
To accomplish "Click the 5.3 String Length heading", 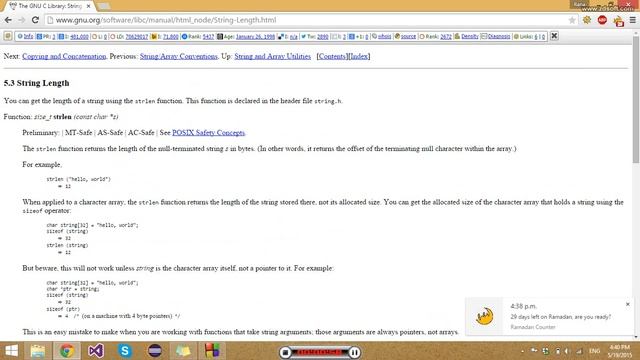I will [36, 83].
